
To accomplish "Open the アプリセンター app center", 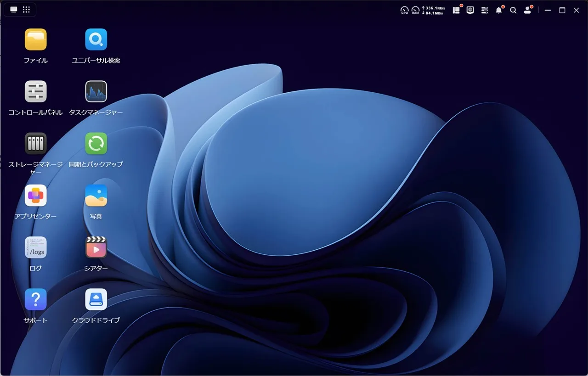I will pyautogui.click(x=35, y=196).
